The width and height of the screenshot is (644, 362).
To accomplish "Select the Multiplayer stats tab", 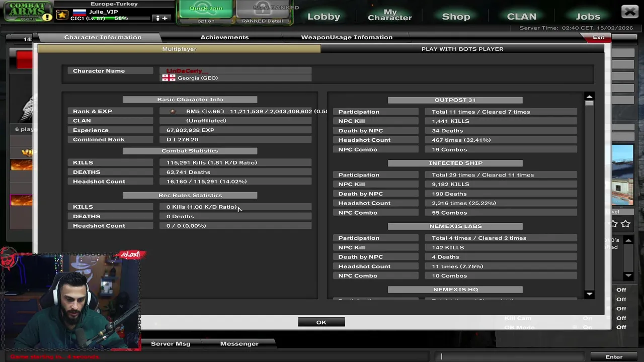I will pos(179,49).
